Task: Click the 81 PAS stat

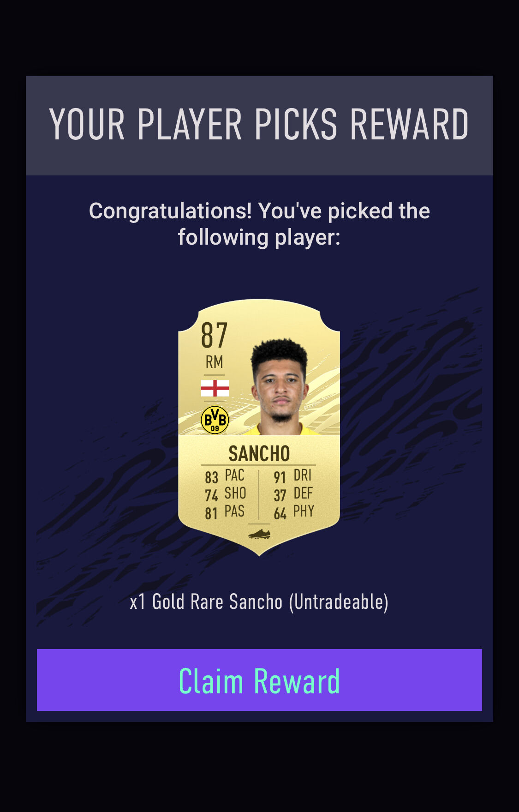Action: tap(225, 512)
